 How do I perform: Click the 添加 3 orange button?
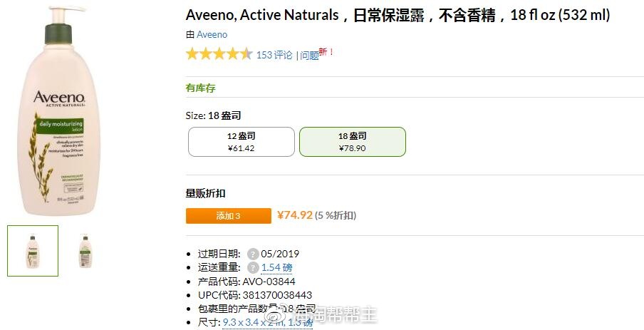pyautogui.click(x=229, y=216)
